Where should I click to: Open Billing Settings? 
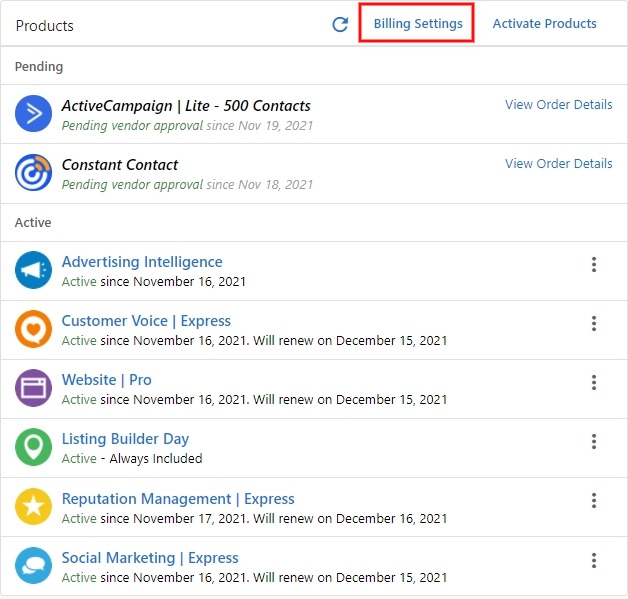[418, 24]
